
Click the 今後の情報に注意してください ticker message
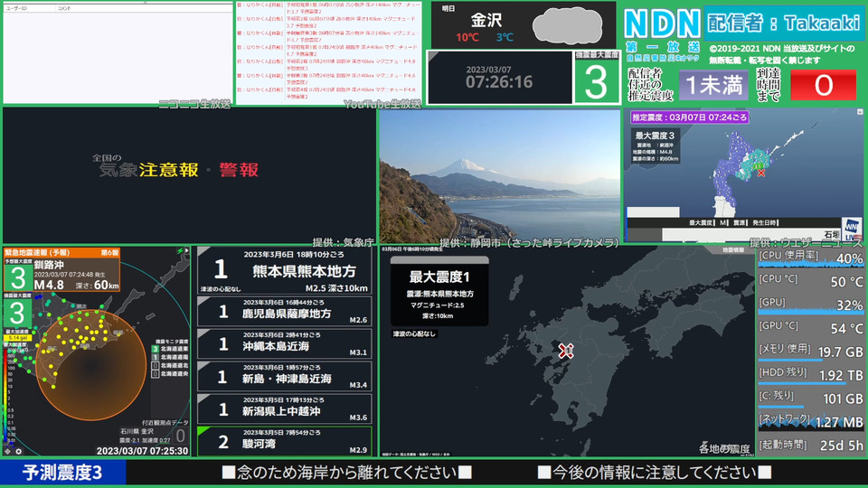[x=655, y=473]
